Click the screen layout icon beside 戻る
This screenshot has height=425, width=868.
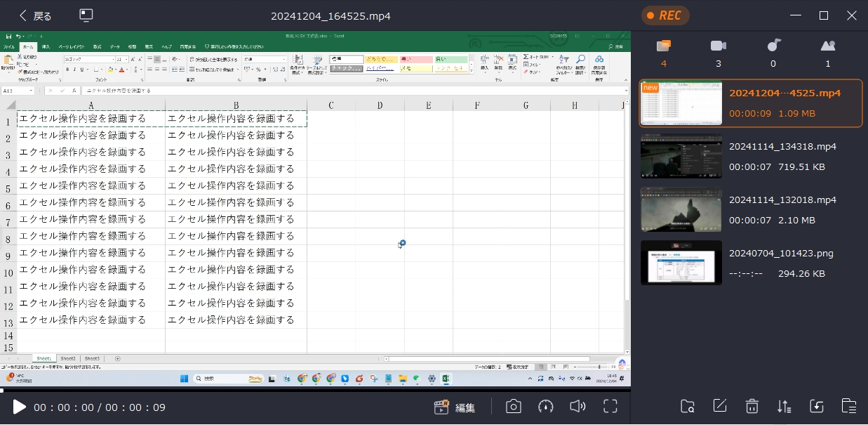[x=86, y=15]
